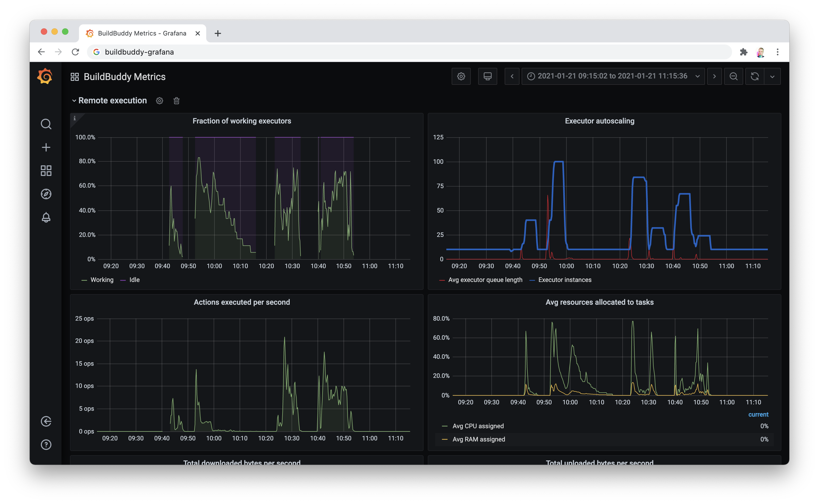Image resolution: width=819 pixels, height=504 pixels.
Task: Open the browser extensions puzzle icon
Action: [x=744, y=52]
